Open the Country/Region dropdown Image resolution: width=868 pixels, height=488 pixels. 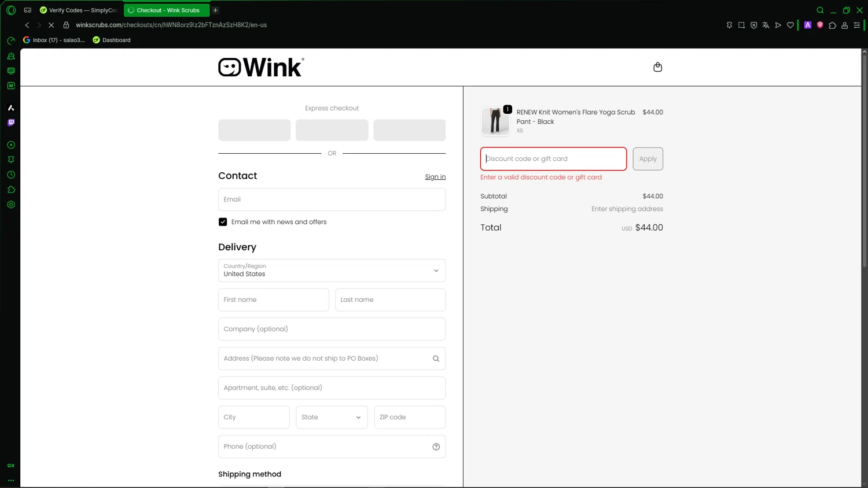[x=332, y=271]
